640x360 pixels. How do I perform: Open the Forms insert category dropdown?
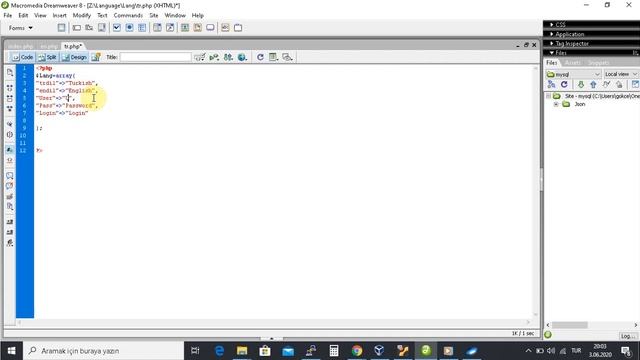click(21, 28)
